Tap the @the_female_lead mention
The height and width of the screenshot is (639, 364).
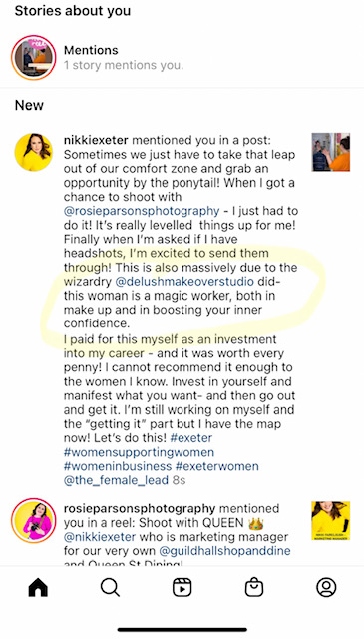(x=116, y=480)
